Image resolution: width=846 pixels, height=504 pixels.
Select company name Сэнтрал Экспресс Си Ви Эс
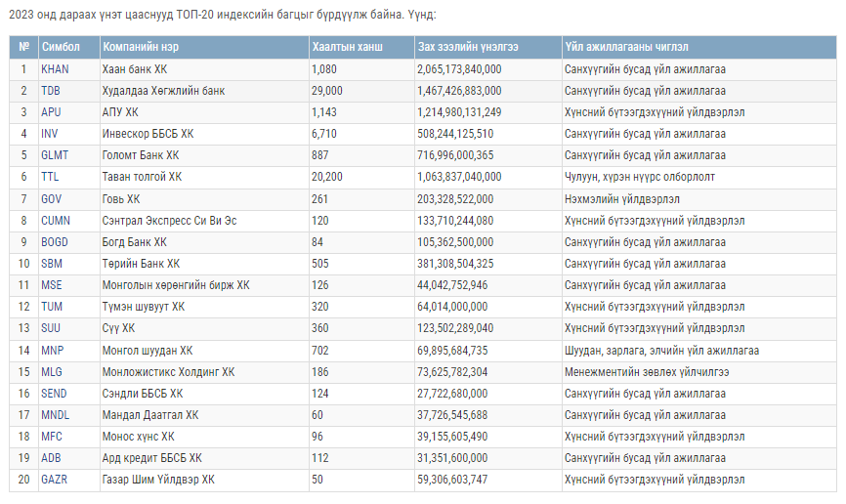click(169, 221)
